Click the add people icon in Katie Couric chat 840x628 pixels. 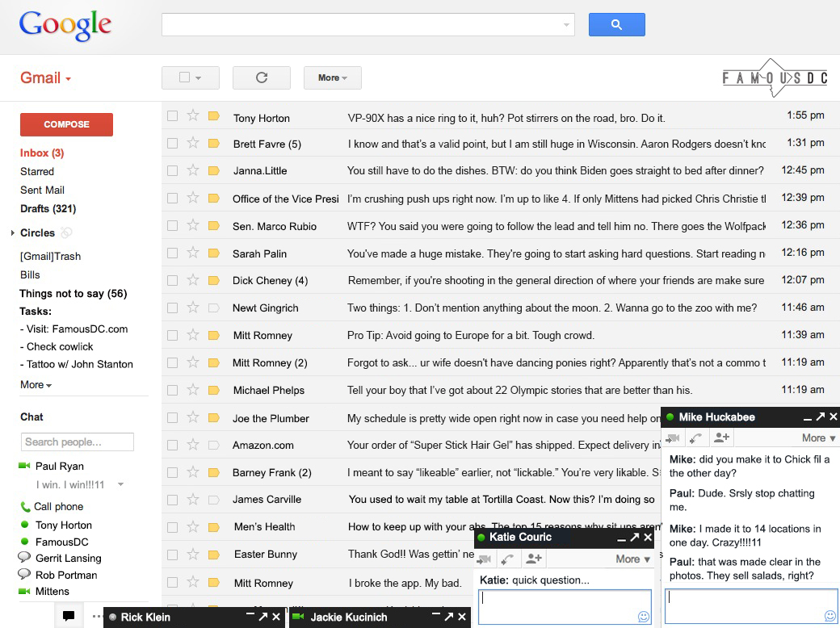click(533, 559)
